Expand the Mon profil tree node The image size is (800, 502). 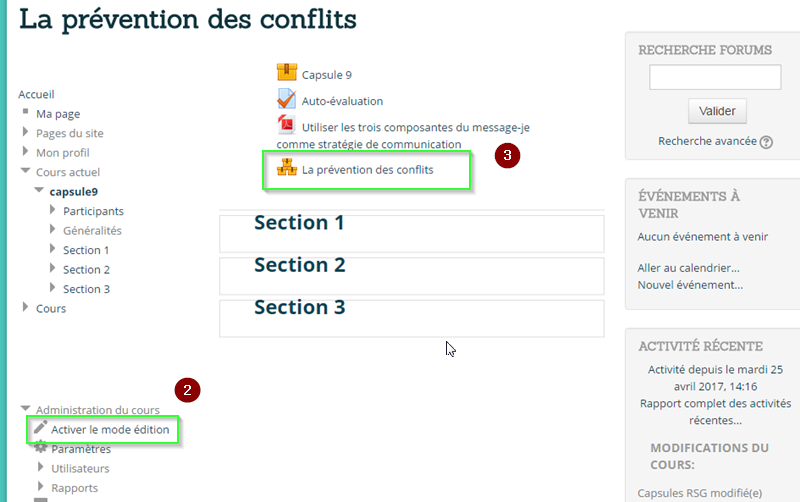pyautogui.click(x=26, y=152)
